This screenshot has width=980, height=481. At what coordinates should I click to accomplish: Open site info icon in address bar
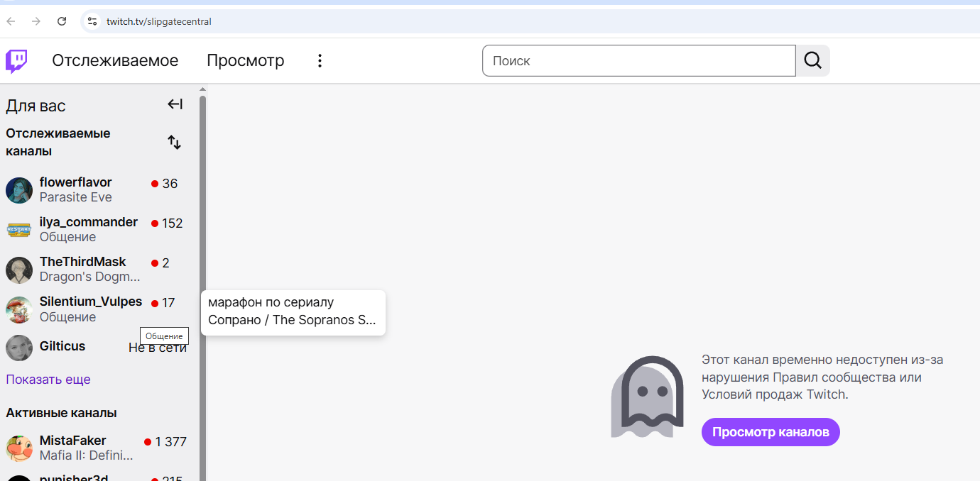point(92,21)
